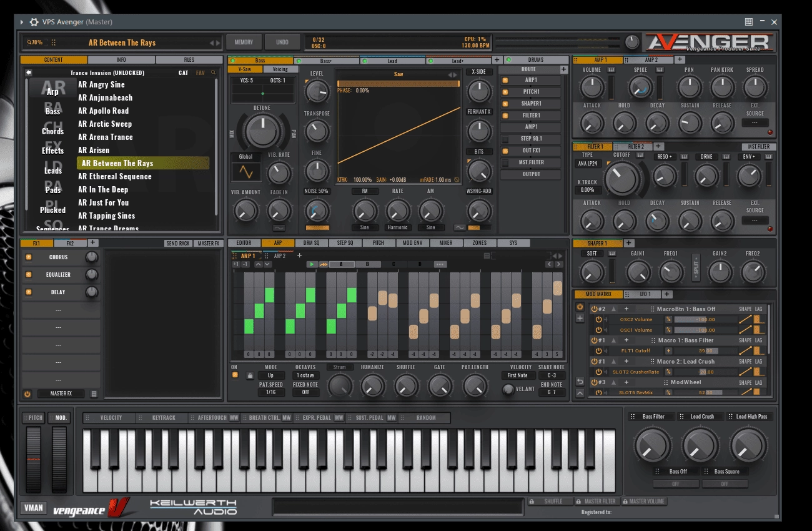Image resolution: width=812 pixels, height=531 pixels.
Task: Click the VPS Avenger gear icon in titlebar
Action: click(x=34, y=22)
